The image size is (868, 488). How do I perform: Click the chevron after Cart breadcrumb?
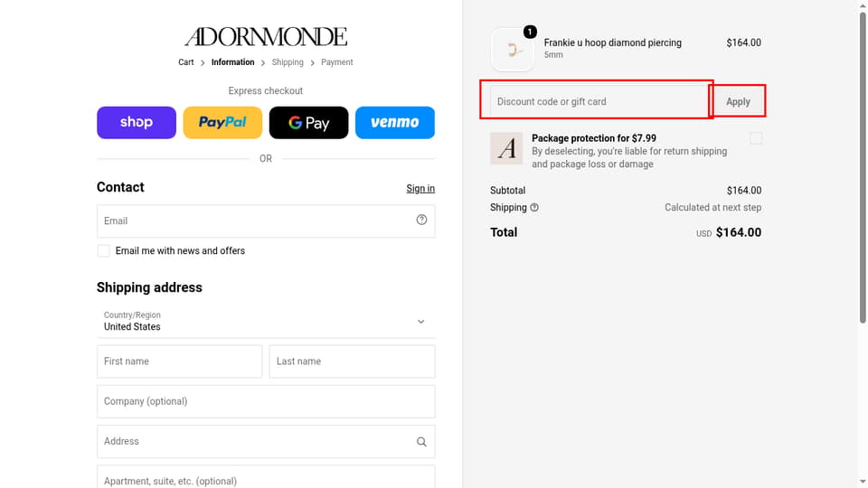(203, 63)
